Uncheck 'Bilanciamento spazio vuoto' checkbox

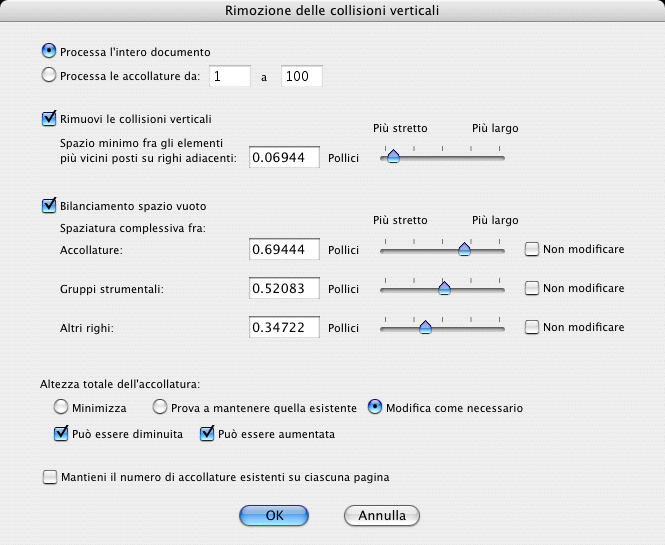[x=48, y=206]
